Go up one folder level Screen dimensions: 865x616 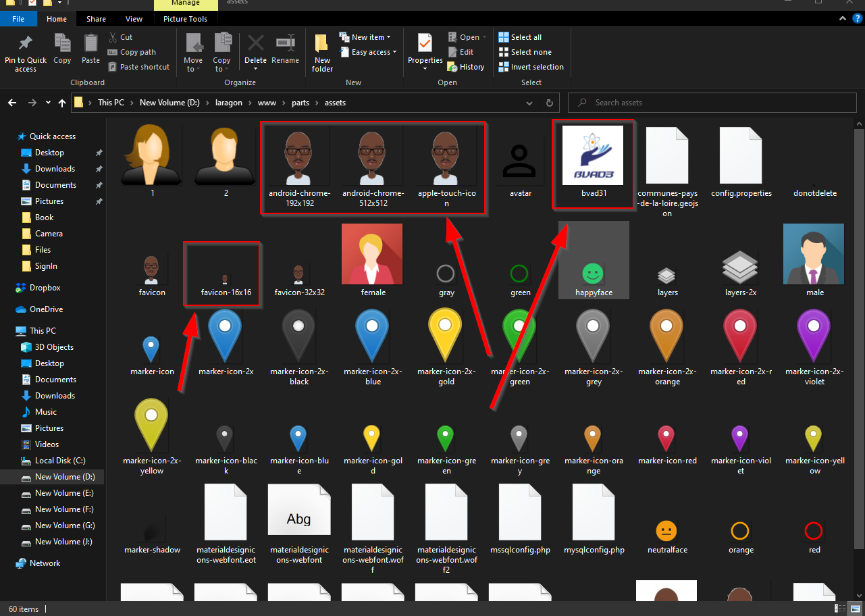[63, 103]
